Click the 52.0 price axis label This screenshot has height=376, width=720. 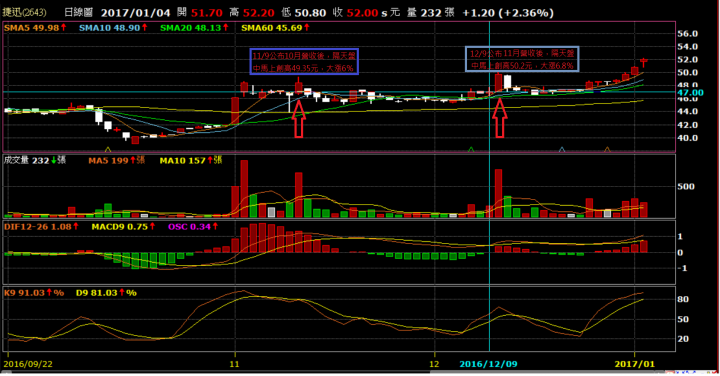point(687,60)
